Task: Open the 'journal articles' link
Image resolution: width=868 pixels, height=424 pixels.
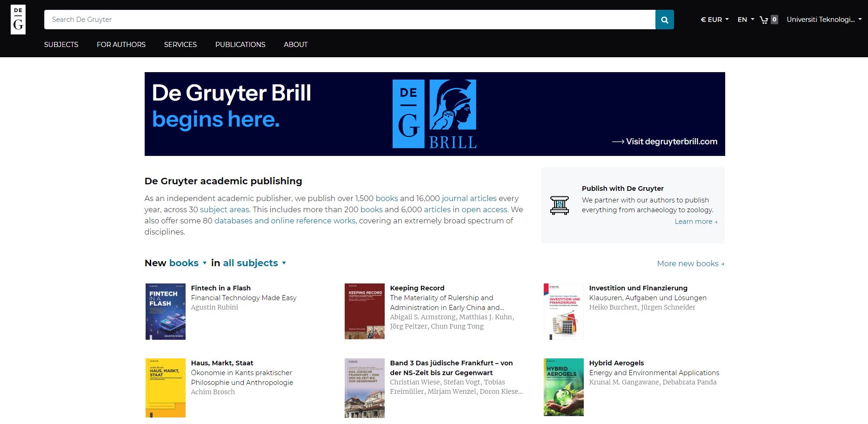Action: pyautogui.click(x=469, y=198)
